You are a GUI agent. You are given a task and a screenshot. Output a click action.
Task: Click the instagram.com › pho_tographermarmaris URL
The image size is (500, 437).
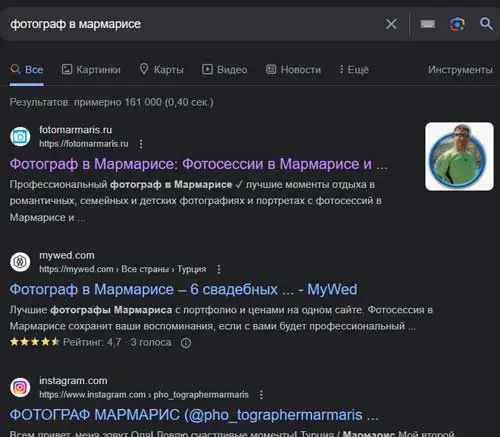click(144, 395)
